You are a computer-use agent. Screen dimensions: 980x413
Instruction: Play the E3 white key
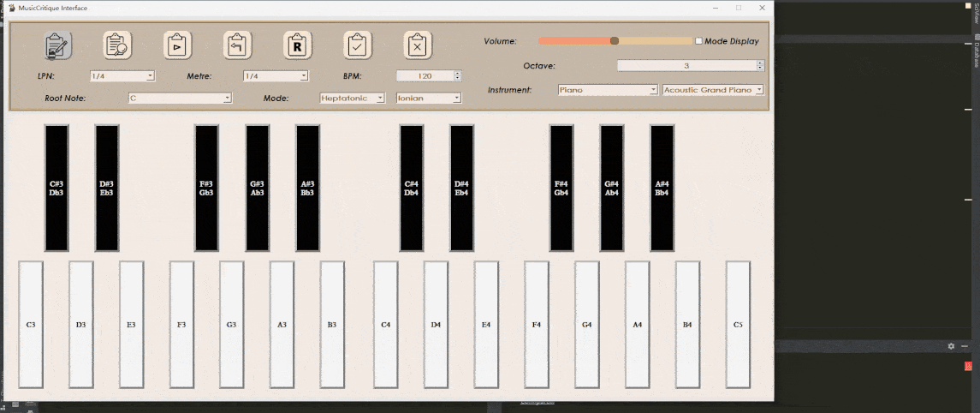click(131, 325)
